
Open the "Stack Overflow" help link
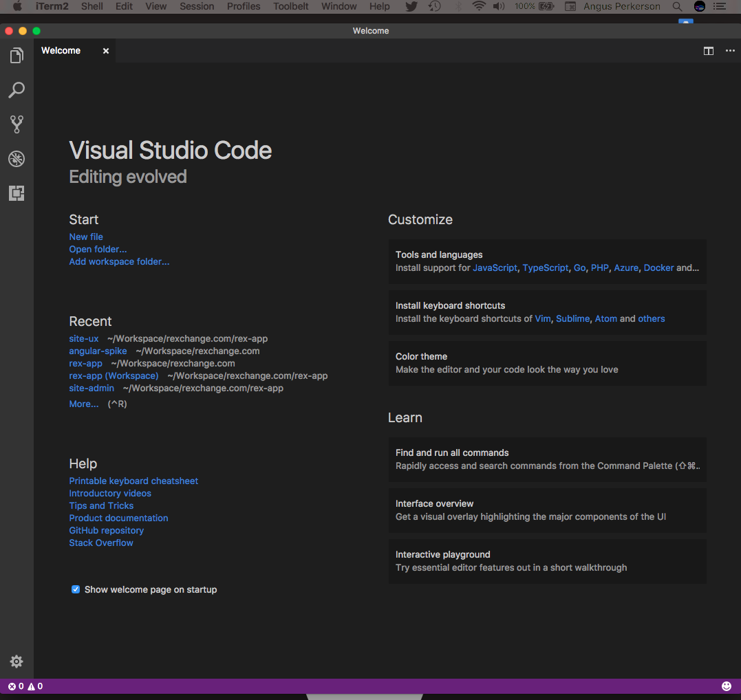100,543
